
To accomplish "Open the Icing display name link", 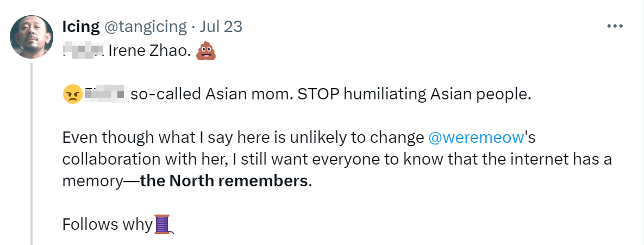I will (80, 26).
